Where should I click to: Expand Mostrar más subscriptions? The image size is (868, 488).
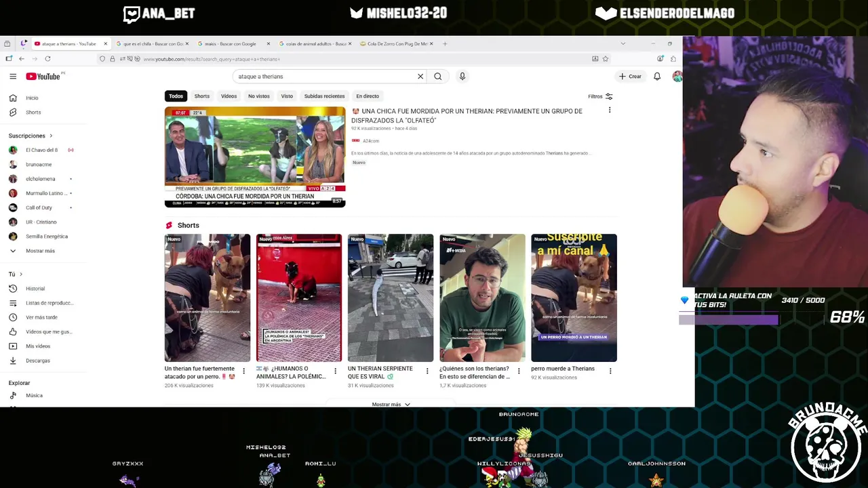41,251
